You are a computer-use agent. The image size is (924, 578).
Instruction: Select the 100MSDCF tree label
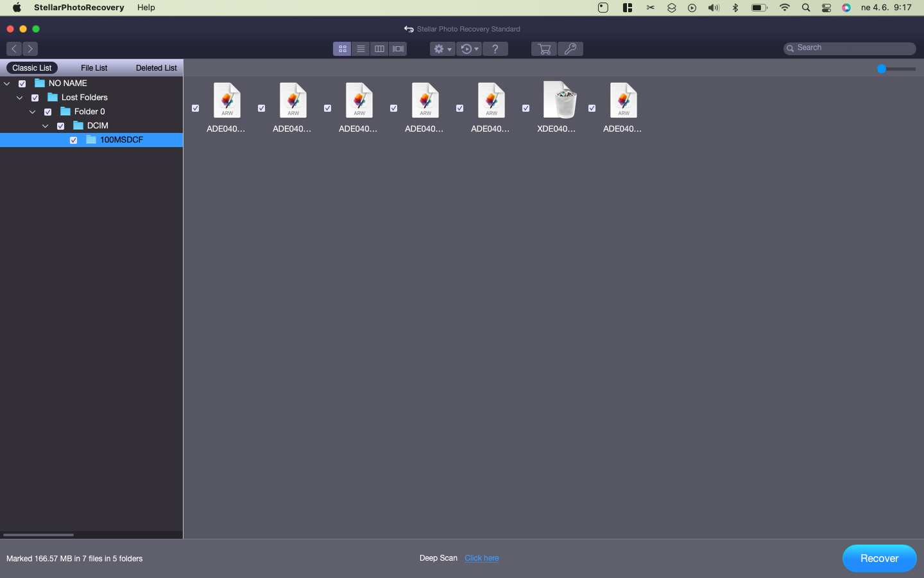(121, 139)
